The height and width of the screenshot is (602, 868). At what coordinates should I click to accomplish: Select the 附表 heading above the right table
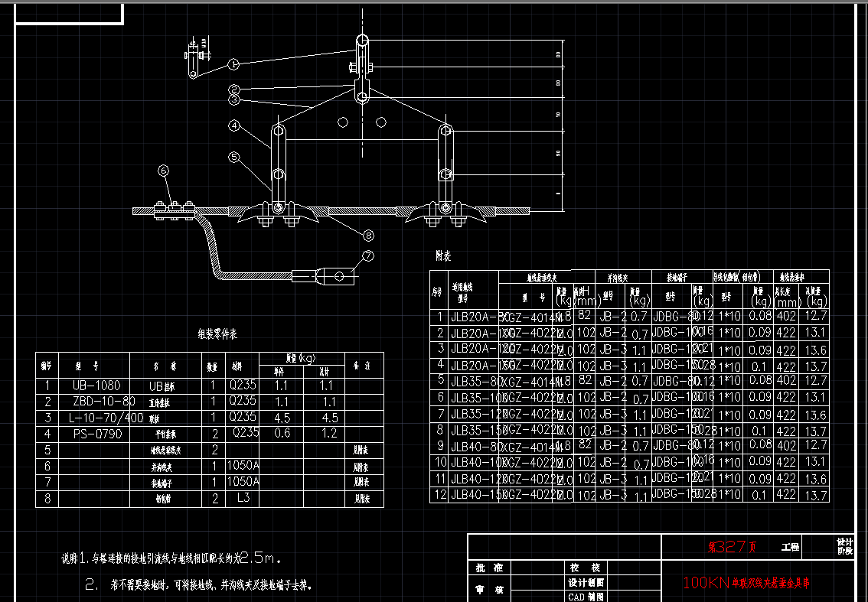coord(443,257)
